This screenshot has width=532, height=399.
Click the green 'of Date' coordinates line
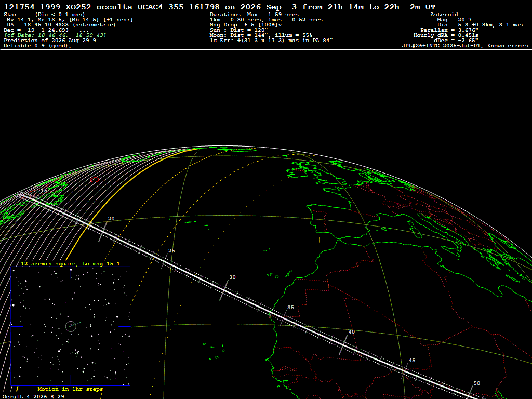[55, 35]
